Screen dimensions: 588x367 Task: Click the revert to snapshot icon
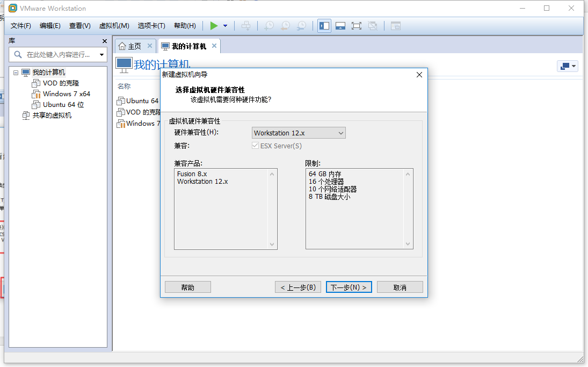click(x=285, y=26)
